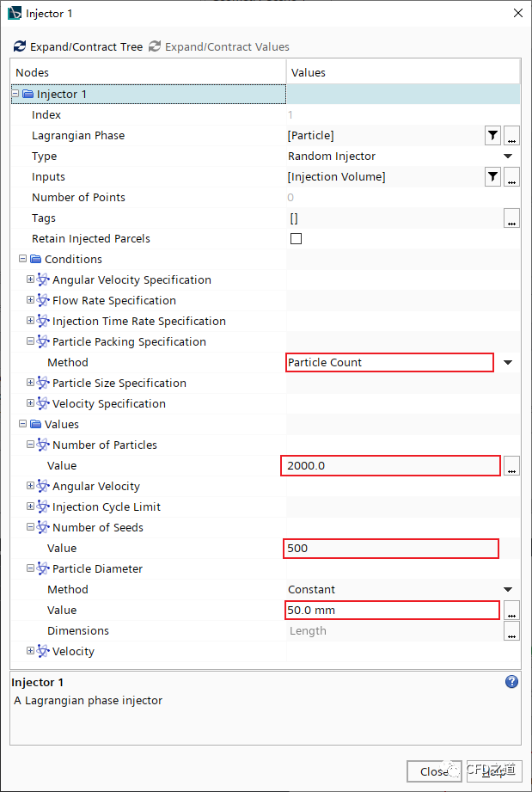
Task: Close the Injector 1 dialog window
Action: (518, 13)
